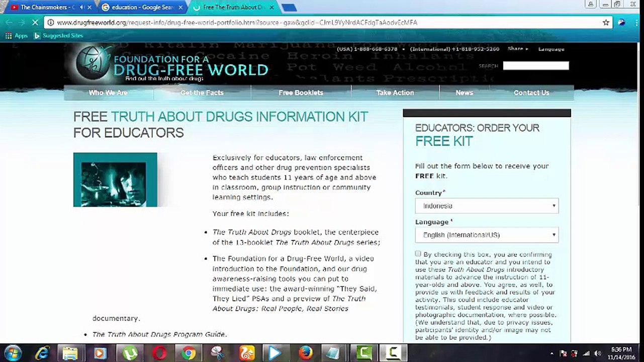Open the Snipping Tool taskbar icon
Screen dimensions: 644x362
click(x=218, y=353)
